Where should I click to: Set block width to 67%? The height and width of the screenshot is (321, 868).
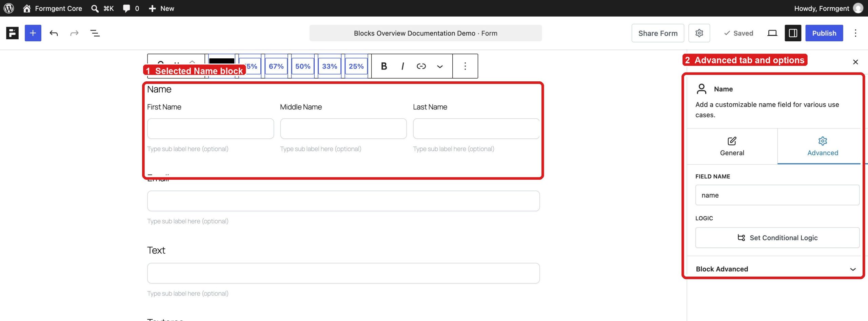point(276,66)
